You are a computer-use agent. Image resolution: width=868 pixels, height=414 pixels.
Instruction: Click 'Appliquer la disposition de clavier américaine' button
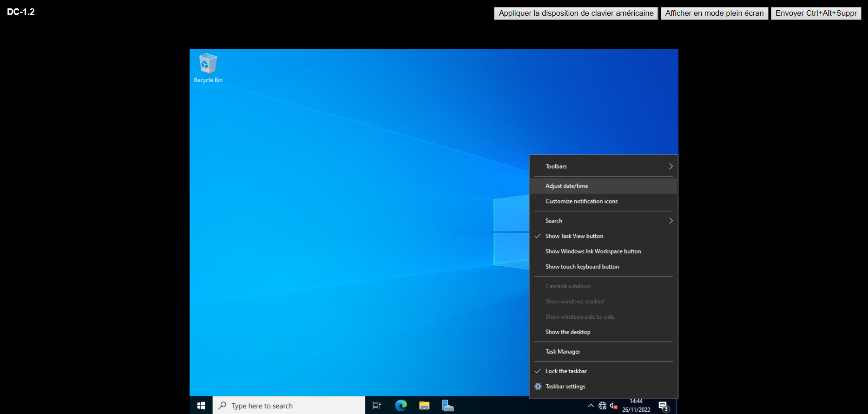coord(576,13)
